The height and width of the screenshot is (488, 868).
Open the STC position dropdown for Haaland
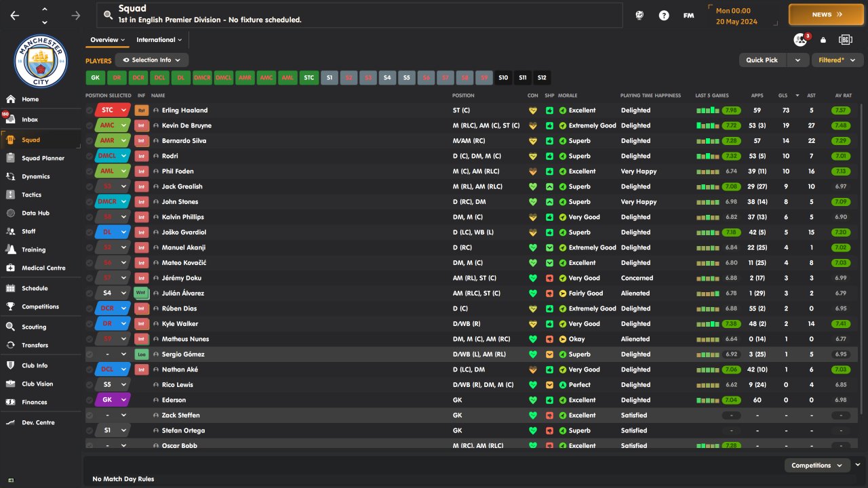pos(123,110)
